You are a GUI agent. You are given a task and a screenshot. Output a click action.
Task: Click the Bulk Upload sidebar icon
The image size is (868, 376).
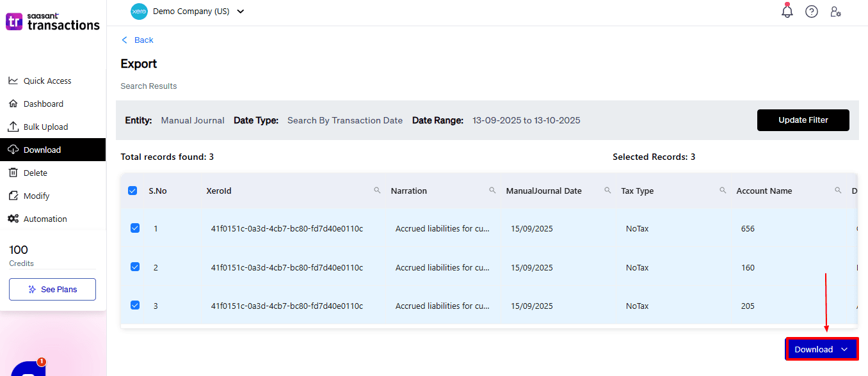tap(13, 127)
